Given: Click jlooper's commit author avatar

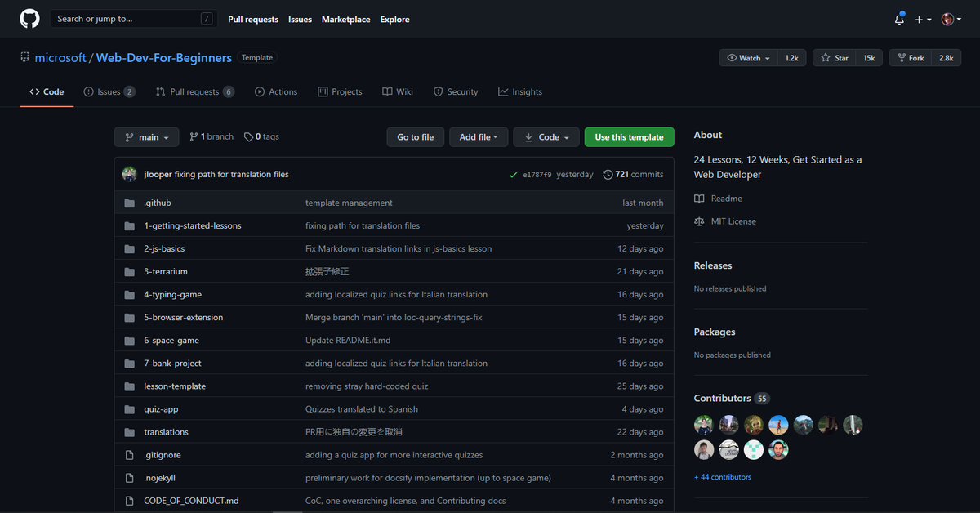Looking at the screenshot, I should point(129,174).
